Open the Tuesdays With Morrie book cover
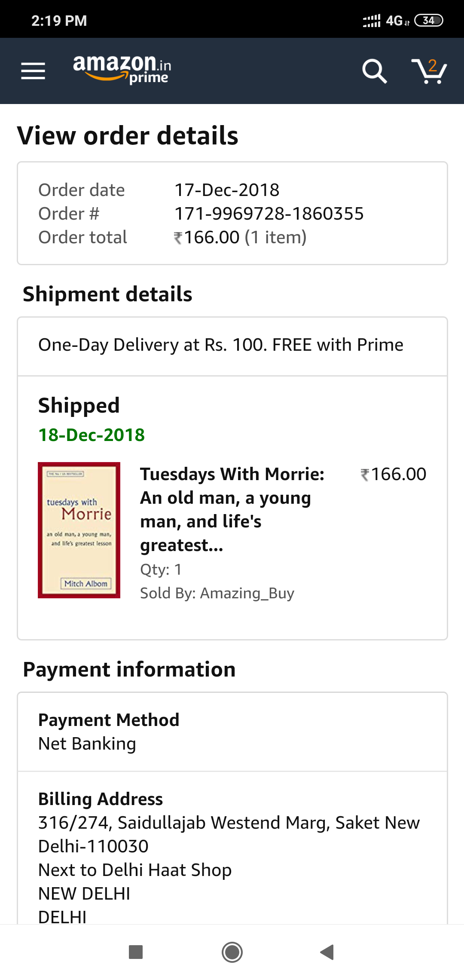This screenshot has width=464, height=980. tap(79, 530)
